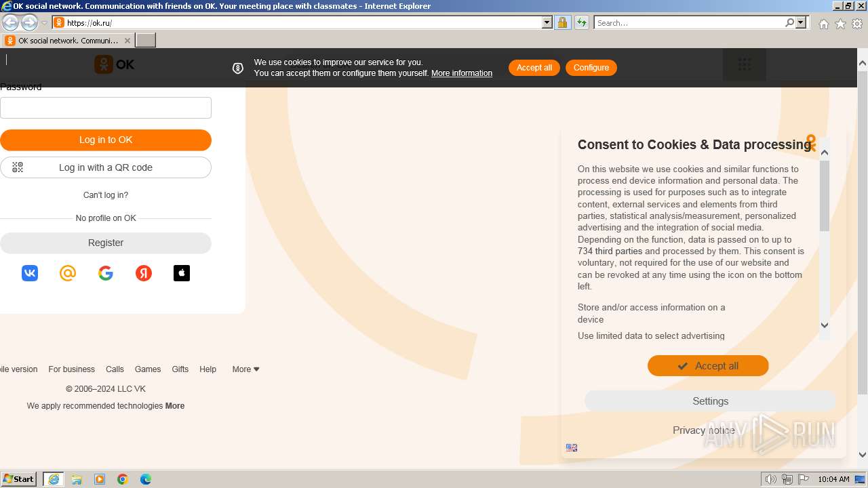The width and height of the screenshot is (868, 488).
Task: Select the OK social network tab
Action: pyautogui.click(x=68, y=41)
